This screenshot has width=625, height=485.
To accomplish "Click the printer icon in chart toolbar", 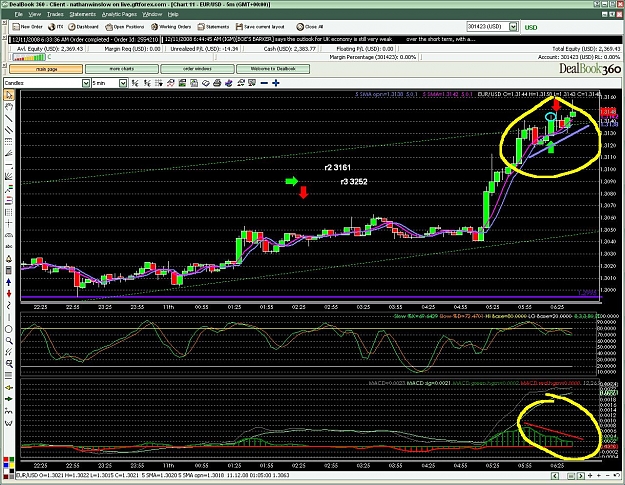I will 217,83.
